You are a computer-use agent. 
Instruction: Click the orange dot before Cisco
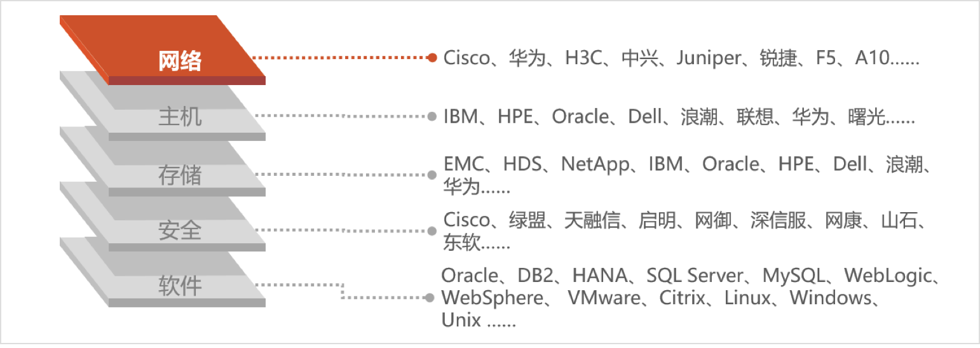click(x=432, y=58)
